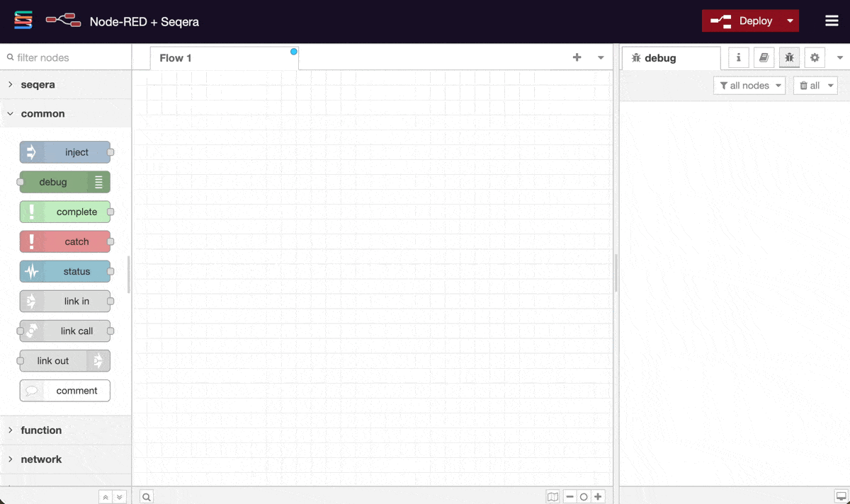Open the Deploy options dropdown arrow
The width and height of the screenshot is (850, 504).
coord(790,21)
